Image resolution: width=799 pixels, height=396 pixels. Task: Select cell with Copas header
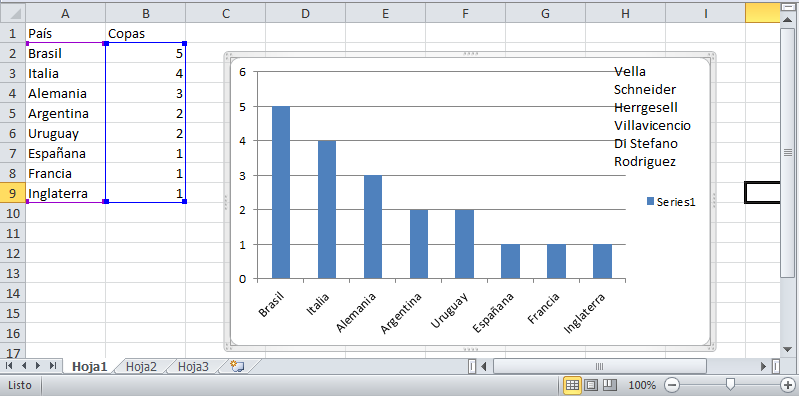click(145, 34)
